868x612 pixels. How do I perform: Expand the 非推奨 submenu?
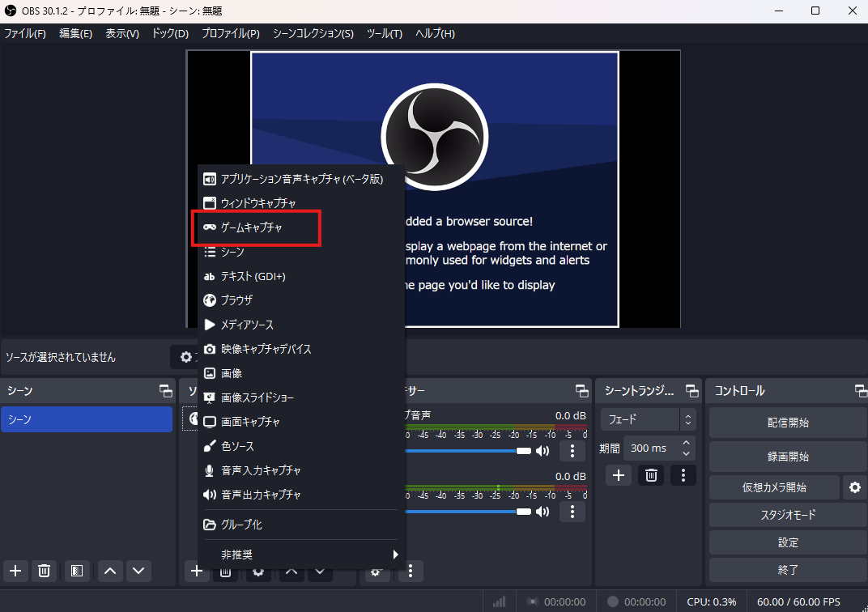tap(301, 555)
